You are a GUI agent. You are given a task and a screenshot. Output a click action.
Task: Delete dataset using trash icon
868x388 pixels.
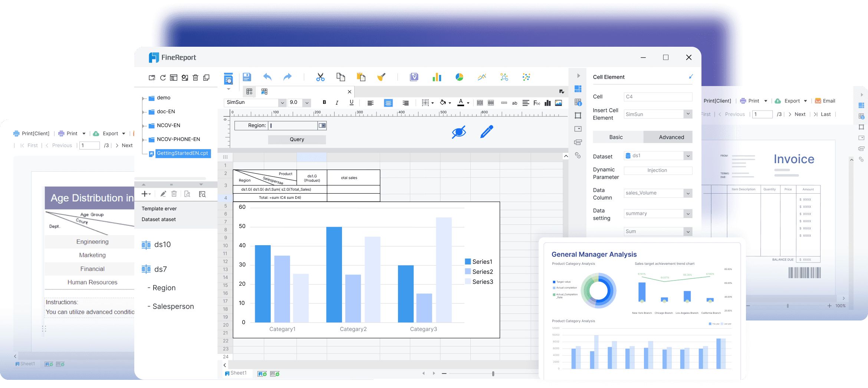[x=174, y=194]
